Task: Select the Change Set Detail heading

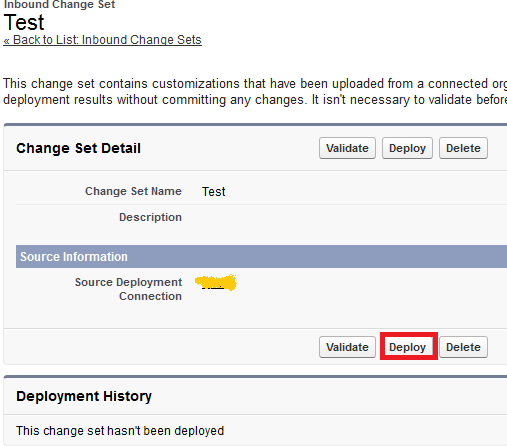Action: click(78, 148)
